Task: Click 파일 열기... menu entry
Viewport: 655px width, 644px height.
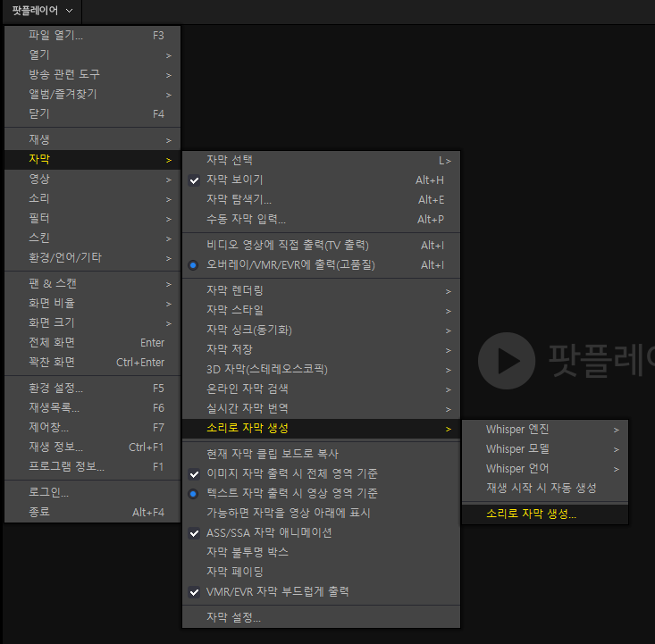Action: point(92,36)
